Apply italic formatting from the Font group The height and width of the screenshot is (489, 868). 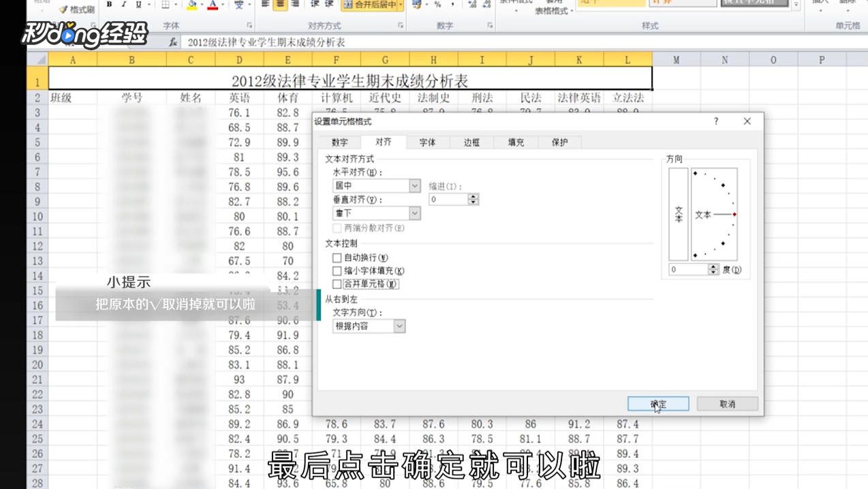click(124, 4)
